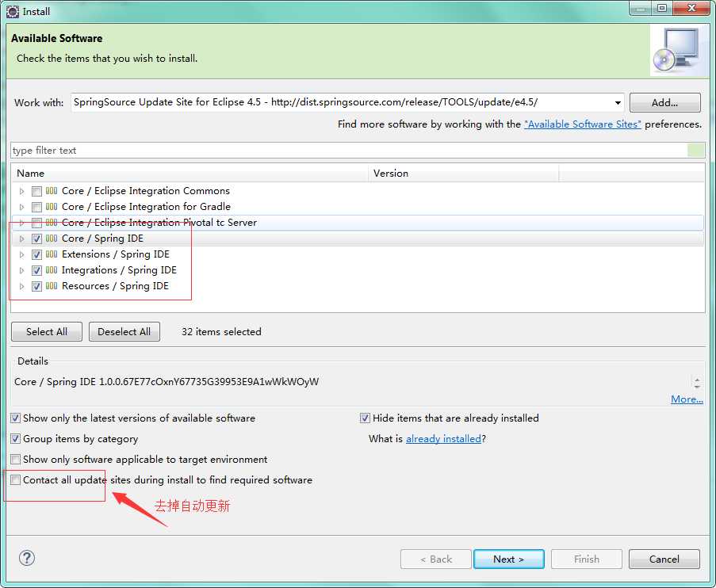Expand the Resources / Spring IDE node
This screenshot has height=588, width=716.
pos(21,287)
